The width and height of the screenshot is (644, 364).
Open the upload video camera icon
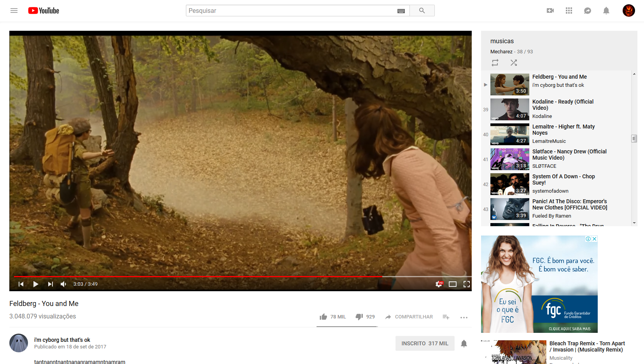pos(550,11)
